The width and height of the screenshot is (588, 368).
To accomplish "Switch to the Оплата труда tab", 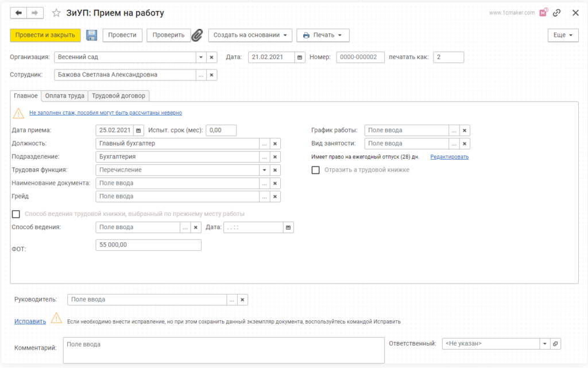I will tap(65, 96).
